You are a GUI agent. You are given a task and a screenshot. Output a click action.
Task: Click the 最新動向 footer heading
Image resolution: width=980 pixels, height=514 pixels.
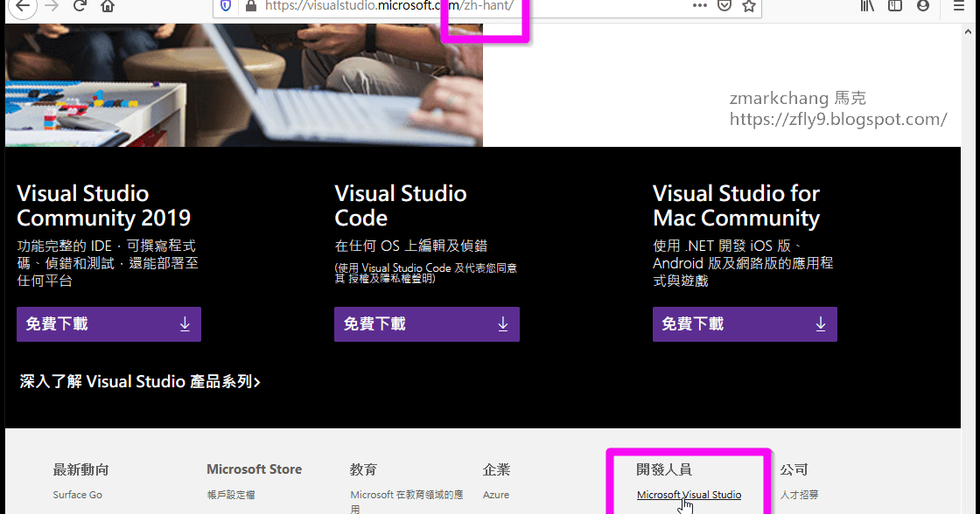point(81,469)
